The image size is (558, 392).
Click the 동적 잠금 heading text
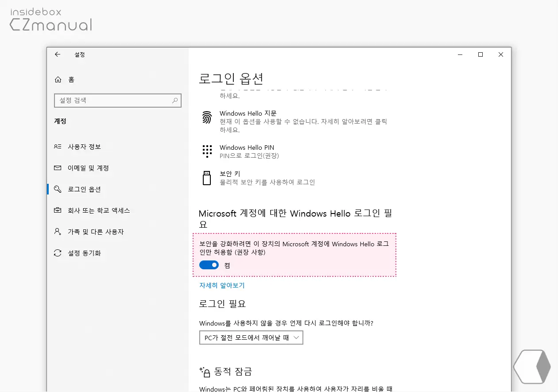click(x=233, y=372)
